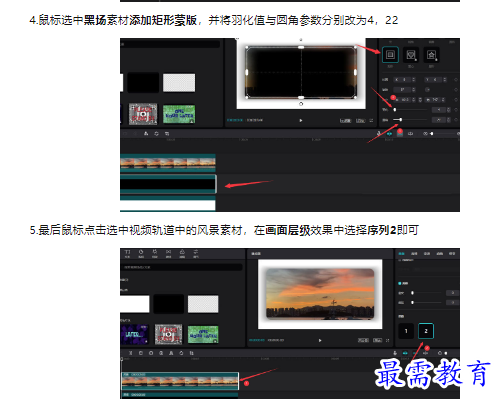
Task: Toggle the rotation keyframe diamond in step 4
Action: point(456,90)
